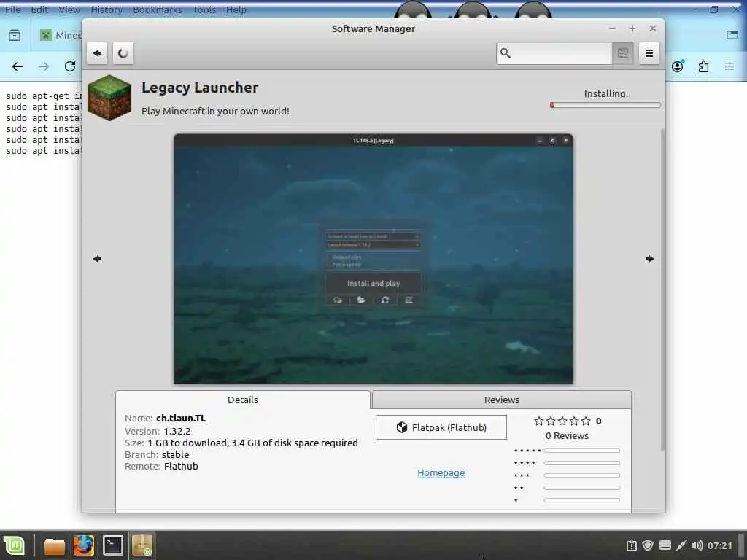The width and height of the screenshot is (747, 560).
Task: Show previous screenshot with left arrow
Action: tap(97, 259)
